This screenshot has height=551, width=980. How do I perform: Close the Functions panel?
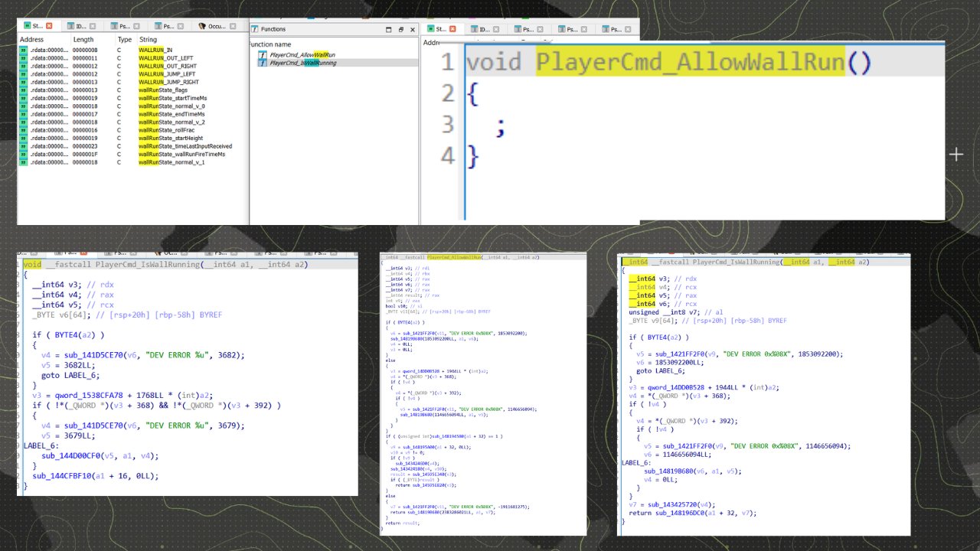[x=413, y=29]
